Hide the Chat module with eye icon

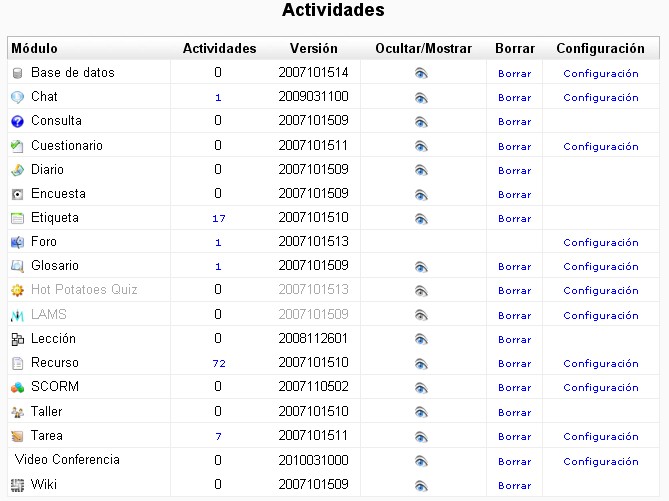coord(422,98)
